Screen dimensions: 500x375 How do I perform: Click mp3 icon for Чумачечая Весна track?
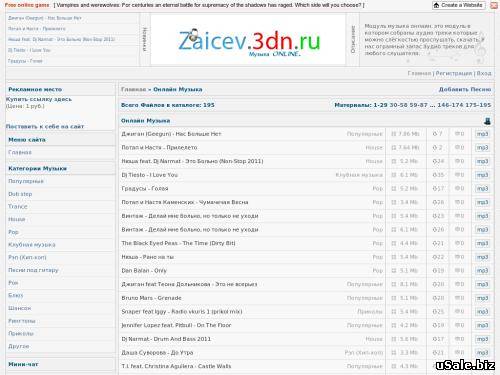pos(482,202)
